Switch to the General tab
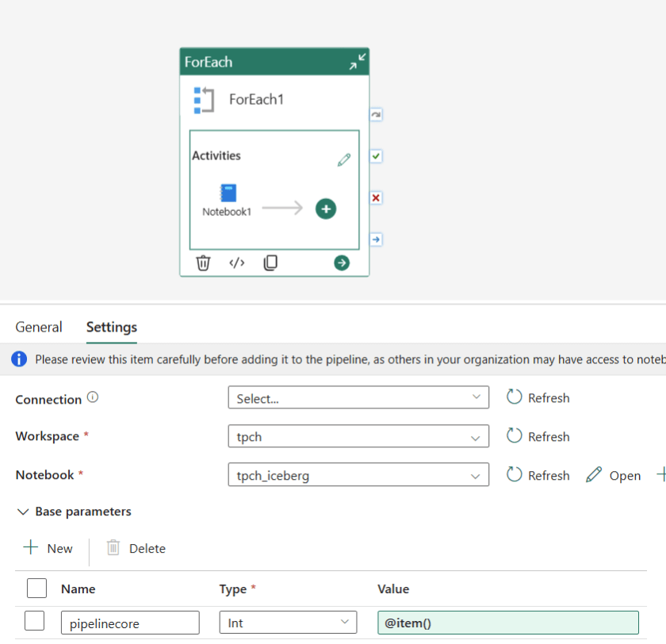 tap(39, 327)
